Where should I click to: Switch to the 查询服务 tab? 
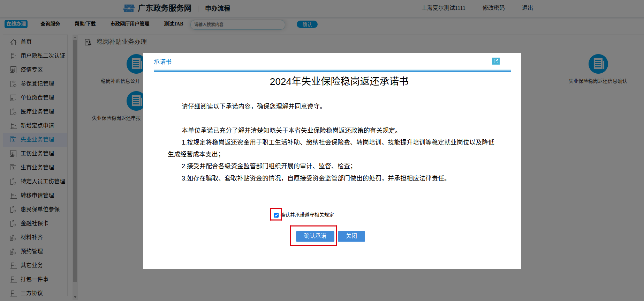coord(50,24)
